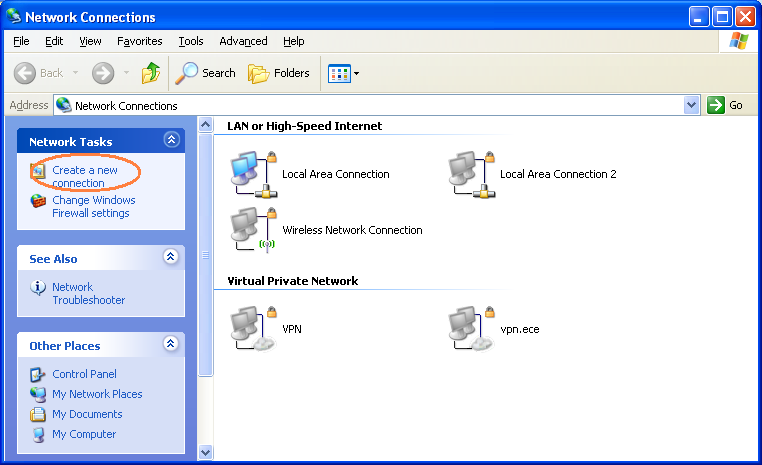Collapse the See Also panel
The height and width of the screenshot is (465, 762).
point(171,257)
